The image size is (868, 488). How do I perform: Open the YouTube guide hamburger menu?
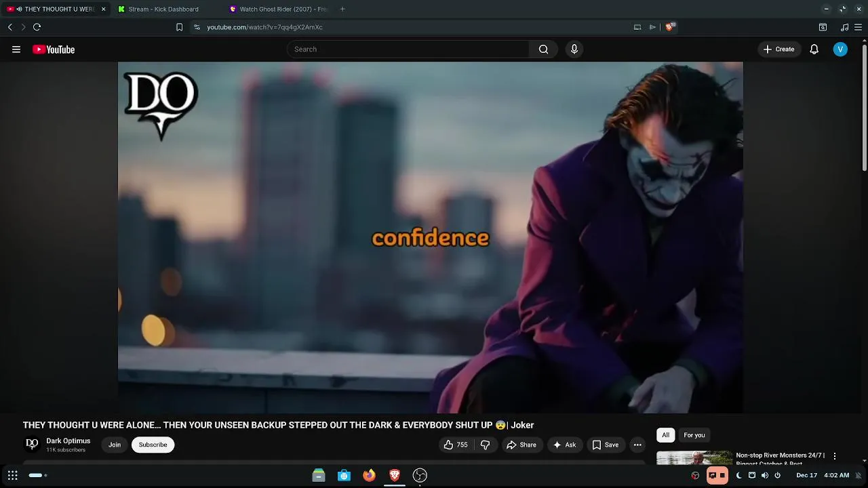pos(16,49)
